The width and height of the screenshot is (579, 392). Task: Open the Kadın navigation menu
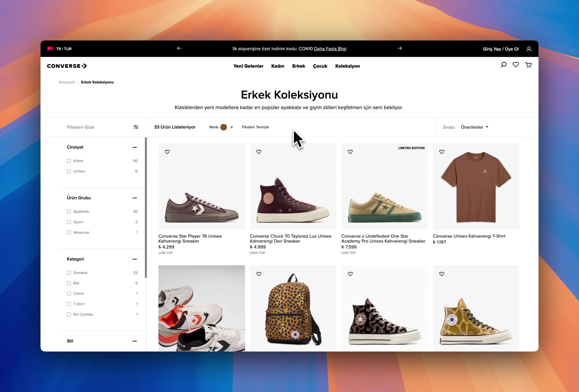(278, 66)
